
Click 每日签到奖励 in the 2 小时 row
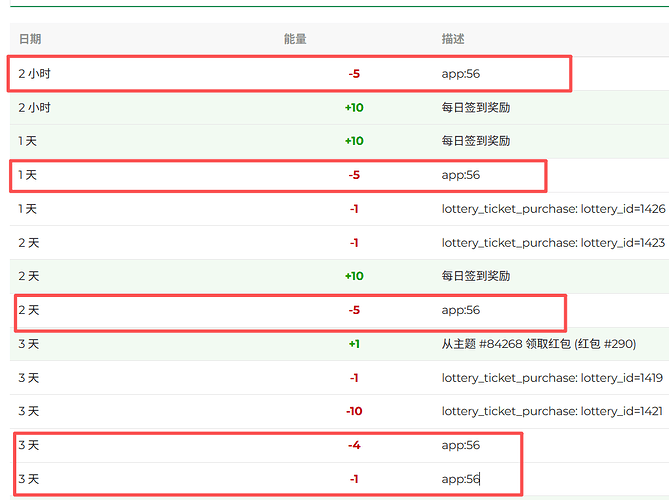pyautogui.click(x=476, y=108)
